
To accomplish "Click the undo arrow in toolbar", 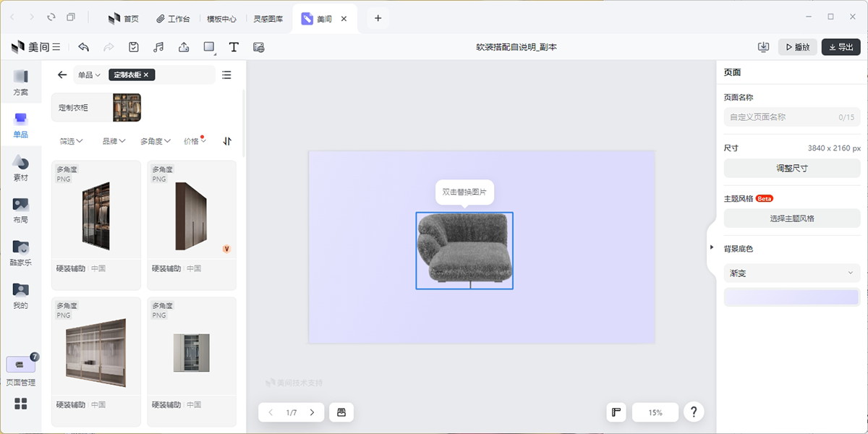I will point(84,47).
